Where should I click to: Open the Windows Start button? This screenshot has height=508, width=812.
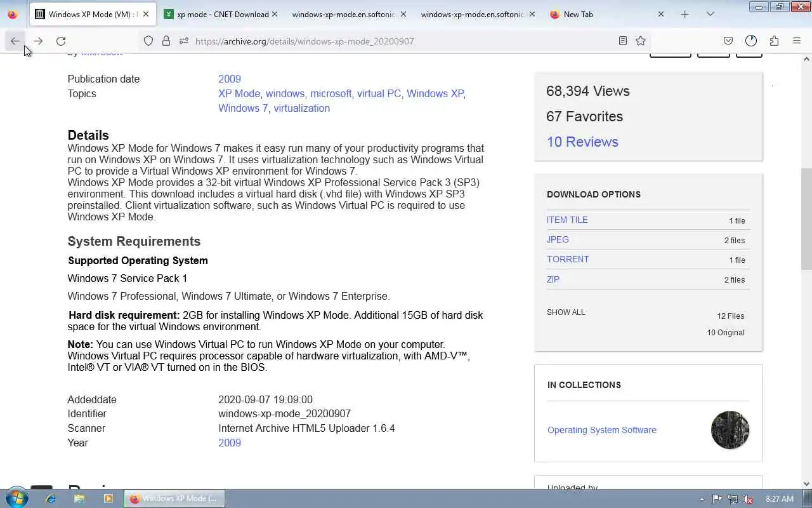point(16,498)
